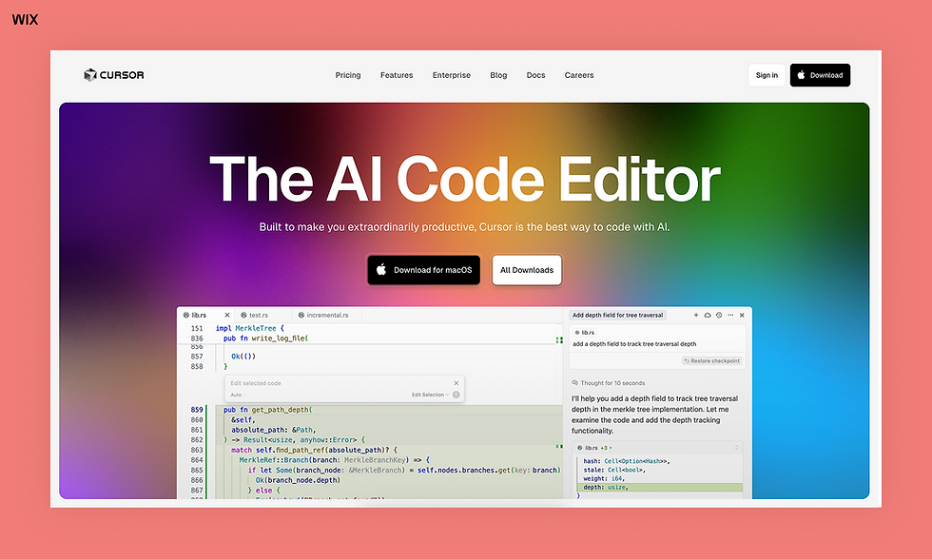Click the Cursor cube logo

[90, 75]
